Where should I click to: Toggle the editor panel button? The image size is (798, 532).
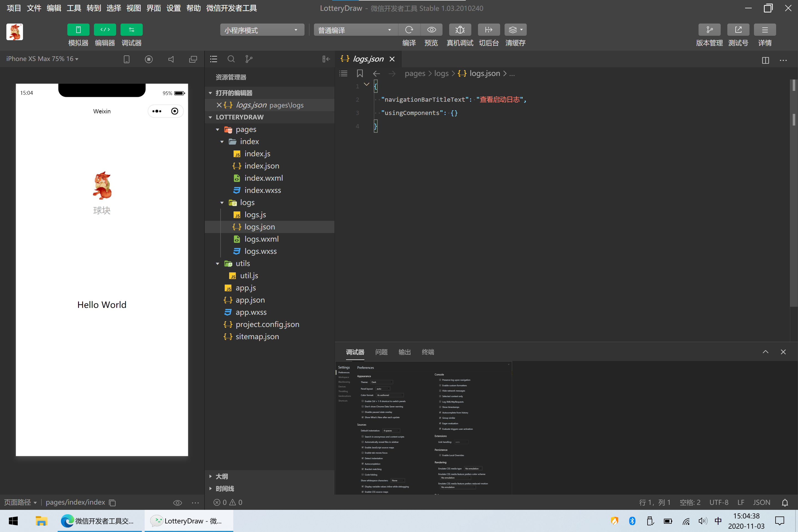tap(105, 30)
